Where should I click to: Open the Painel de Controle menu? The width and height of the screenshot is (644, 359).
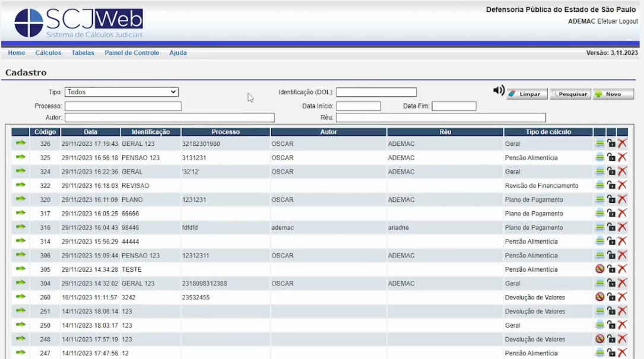pos(132,53)
